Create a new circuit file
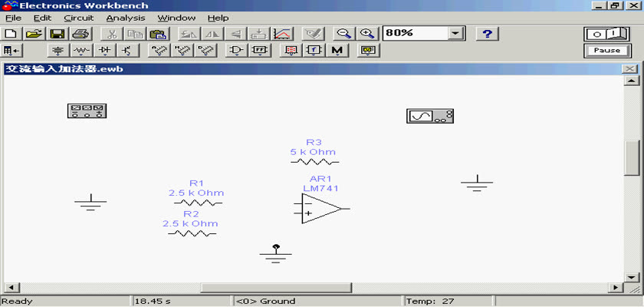Viewport: 644px width, 307px height. coord(11,34)
